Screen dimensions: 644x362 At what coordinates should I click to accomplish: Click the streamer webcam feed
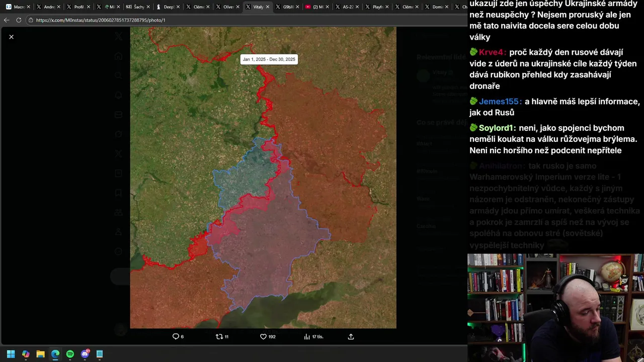click(x=555, y=308)
